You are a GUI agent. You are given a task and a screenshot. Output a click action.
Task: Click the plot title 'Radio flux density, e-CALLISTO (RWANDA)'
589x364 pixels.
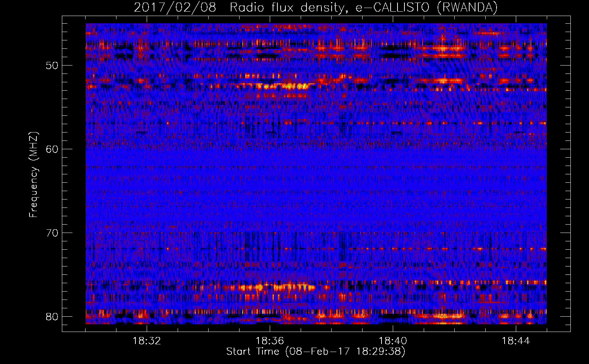[x=363, y=8]
